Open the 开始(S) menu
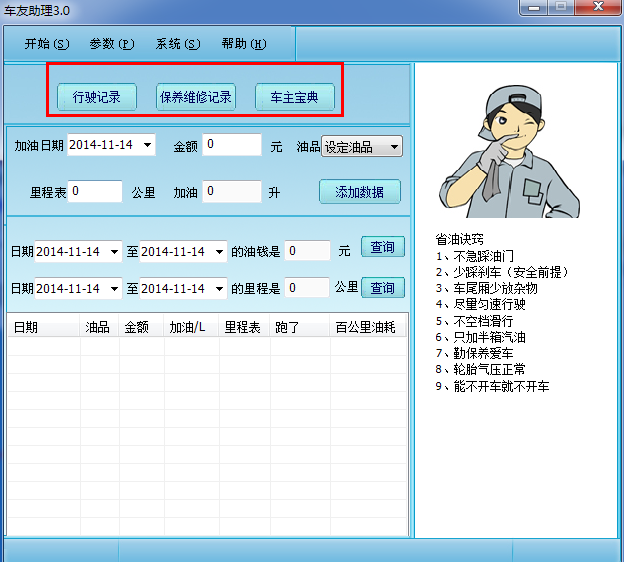 tap(47, 44)
